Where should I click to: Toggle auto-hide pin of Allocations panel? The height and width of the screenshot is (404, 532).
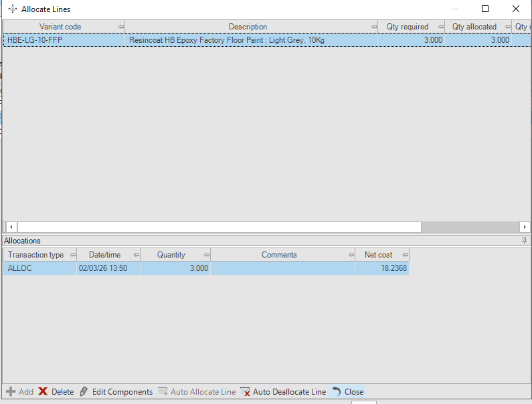tap(524, 241)
